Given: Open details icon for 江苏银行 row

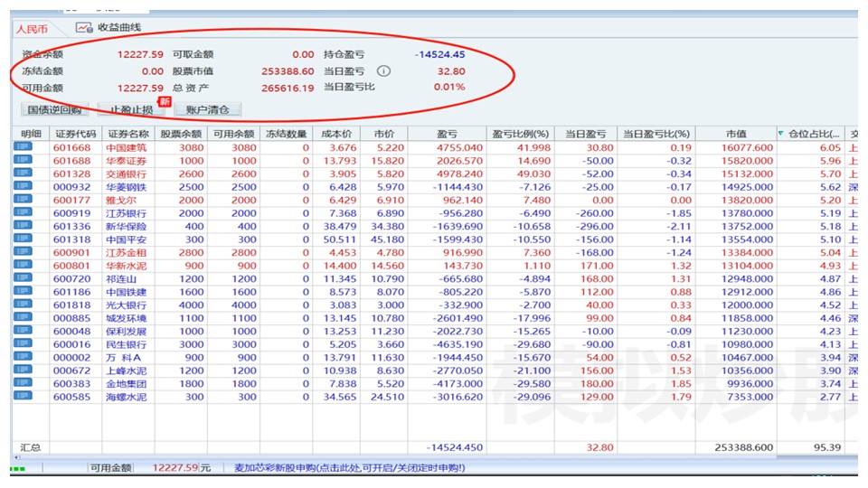Looking at the screenshot, I should coord(23,211).
